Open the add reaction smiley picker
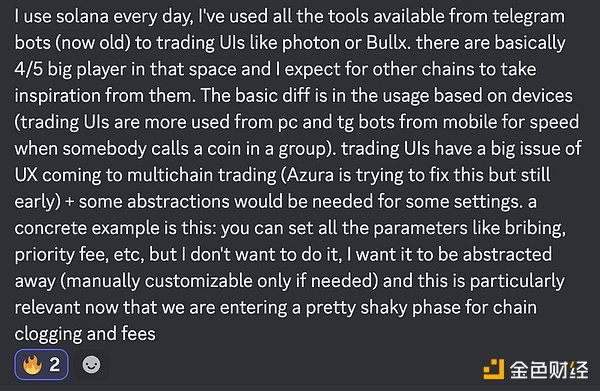Screen dimensions: 600x391 [91, 365]
